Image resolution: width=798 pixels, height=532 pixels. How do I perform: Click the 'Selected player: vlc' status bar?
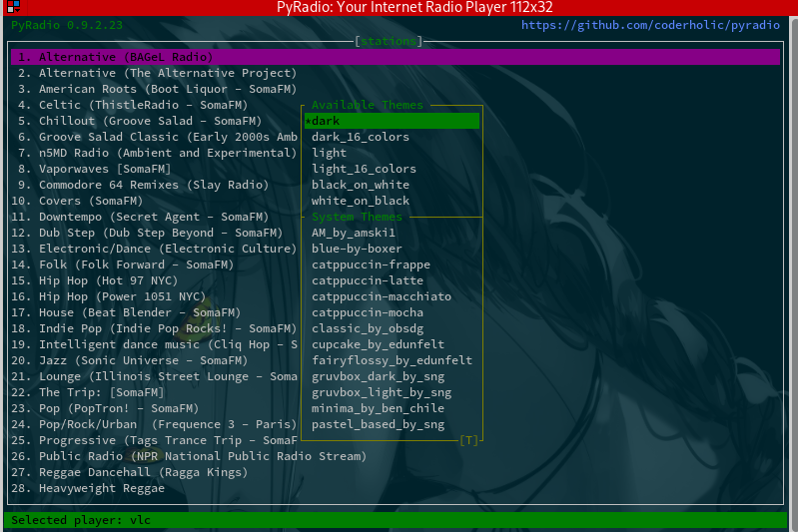click(396, 520)
